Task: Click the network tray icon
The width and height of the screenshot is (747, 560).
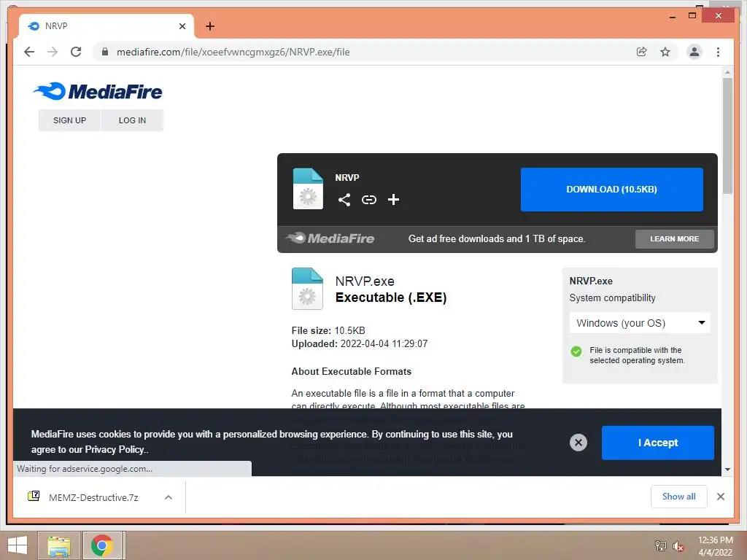Action: click(x=661, y=545)
